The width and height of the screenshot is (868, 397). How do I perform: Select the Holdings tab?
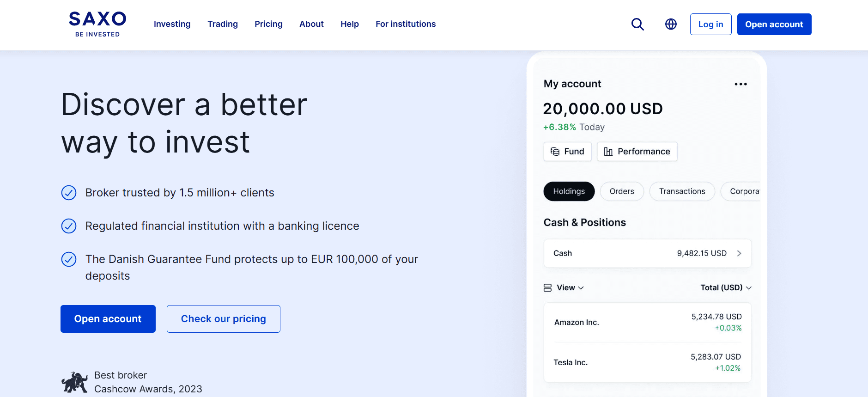[x=569, y=191]
